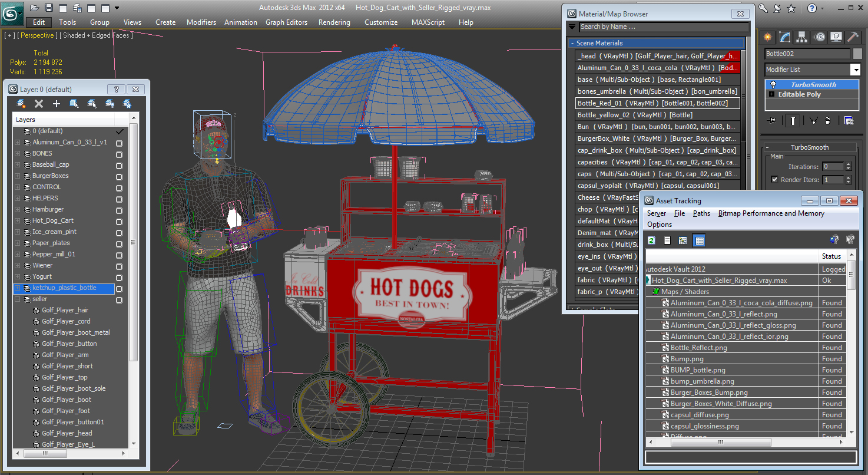
Task: Open the Modify command panel tab
Action: tap(785, 37)
